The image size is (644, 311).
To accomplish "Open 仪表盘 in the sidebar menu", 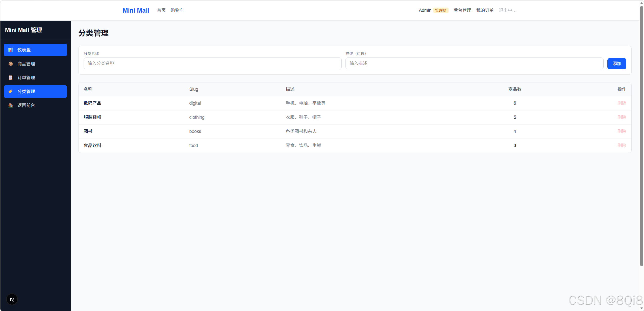I will (35, 50).
